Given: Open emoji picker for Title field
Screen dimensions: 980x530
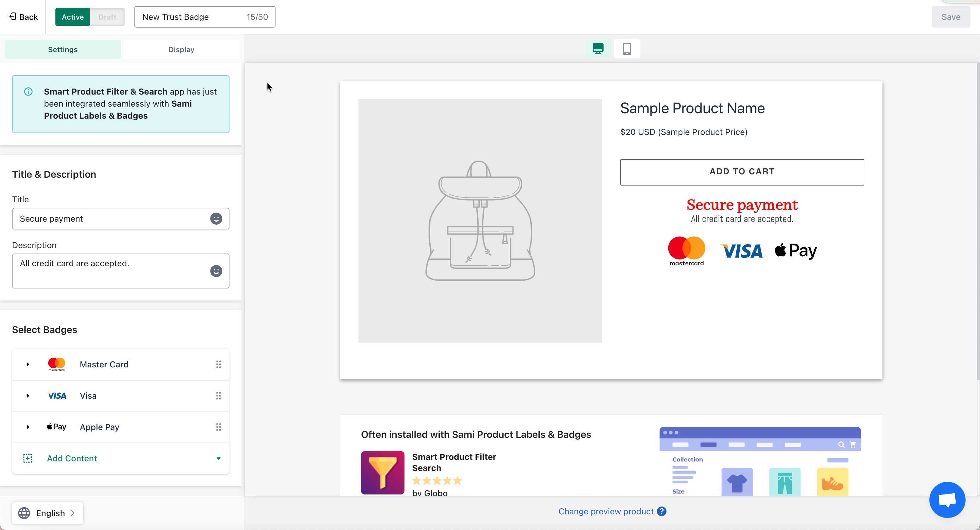Looking at the screenshot, I should [x=216, y=218].
